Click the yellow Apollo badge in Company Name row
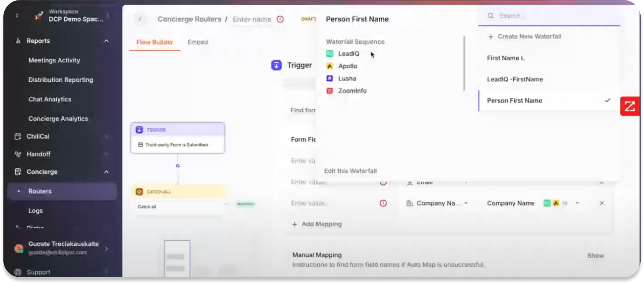This screenshot has height=284, width=644. click(x=556, y=203)
